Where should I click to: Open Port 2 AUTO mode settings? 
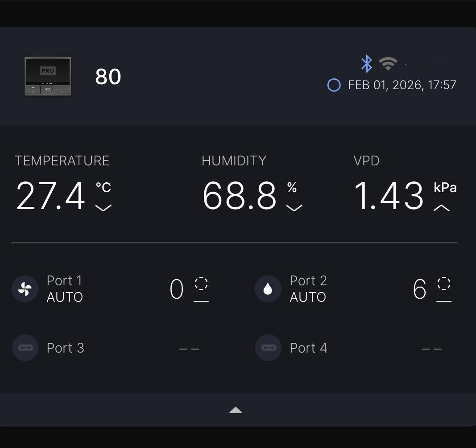308,297
